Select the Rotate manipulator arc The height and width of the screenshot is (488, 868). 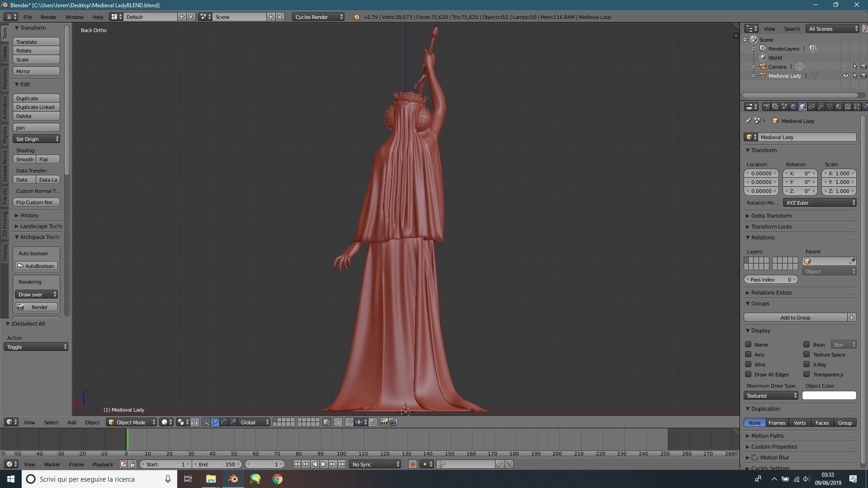pos(224,422)
